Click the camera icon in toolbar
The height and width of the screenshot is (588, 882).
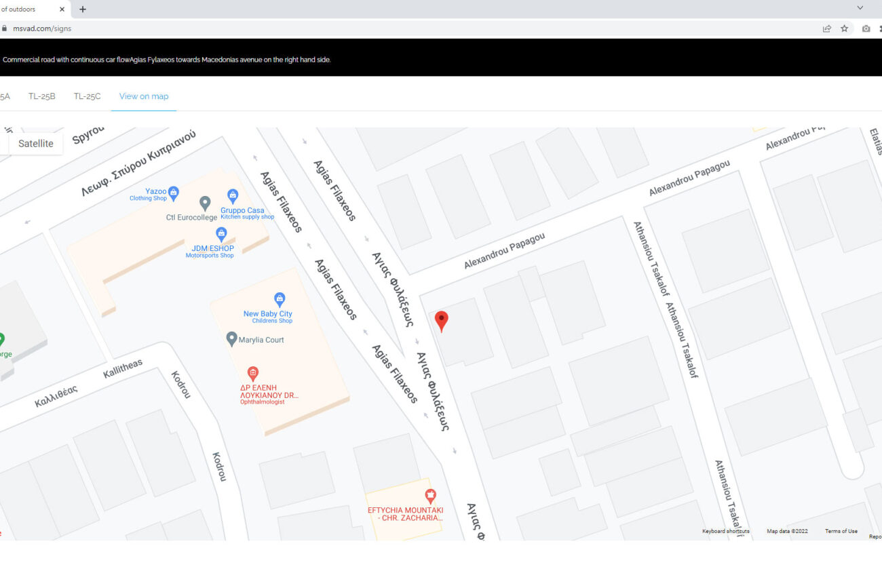click(866, 28)
